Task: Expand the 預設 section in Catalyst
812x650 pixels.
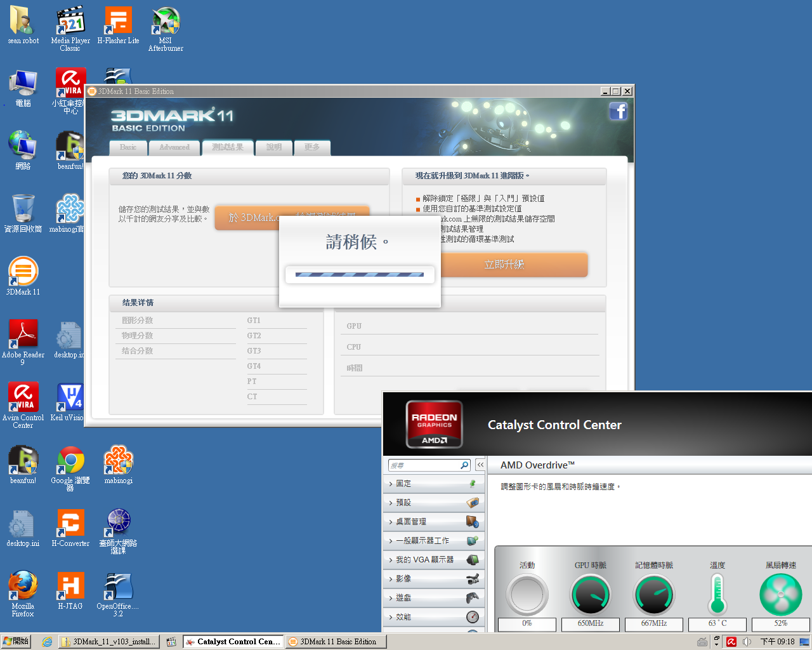Action: [x=433, y=503]
